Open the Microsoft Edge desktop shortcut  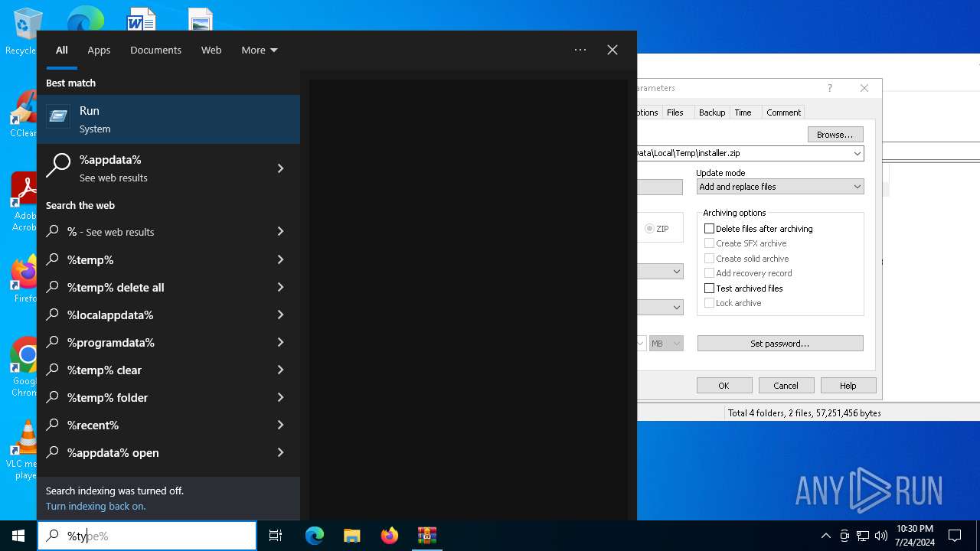pyautogui.click(x=85, y=19)
